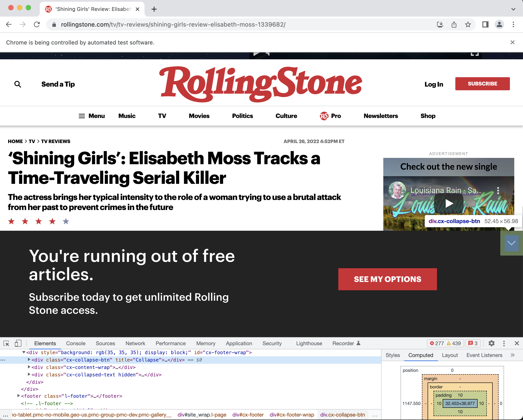523x420 pixels.
Task: Switch to the Layout sidebar tab
Action: click(450, 355)
